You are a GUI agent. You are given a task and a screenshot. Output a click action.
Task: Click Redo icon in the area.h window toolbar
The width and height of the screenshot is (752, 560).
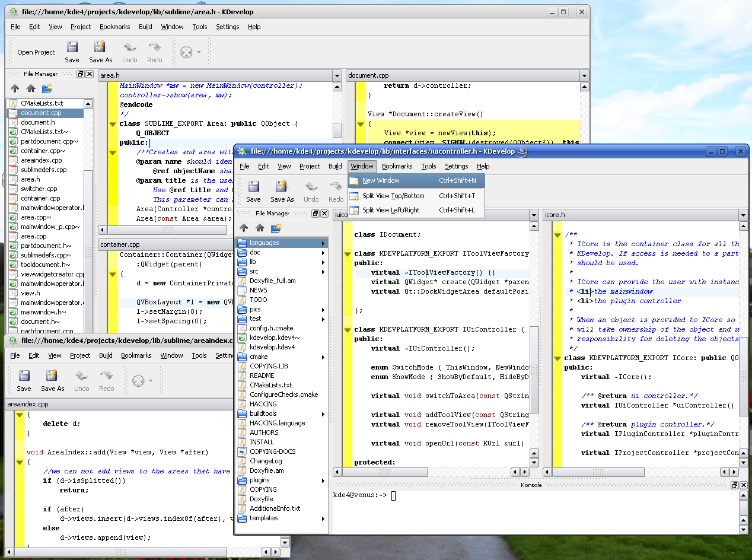pos(154,47)
